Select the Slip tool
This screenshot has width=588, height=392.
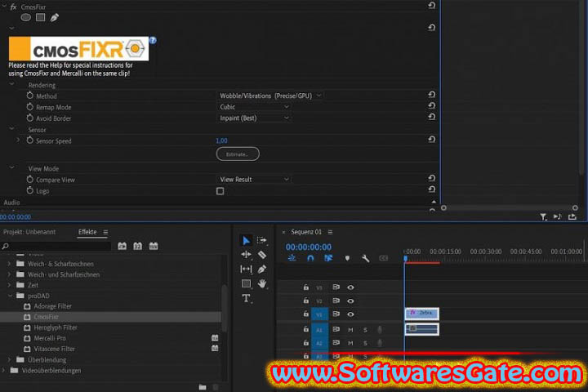click(246, 269)
